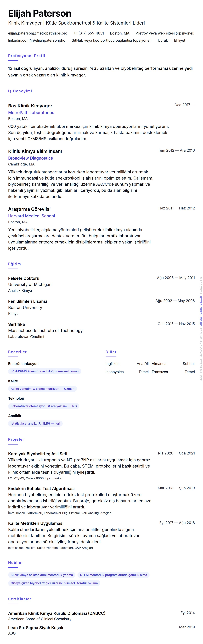Click the Elijah Paterson name heading
This screenshot has width=203, height=644.
[40, 14]
